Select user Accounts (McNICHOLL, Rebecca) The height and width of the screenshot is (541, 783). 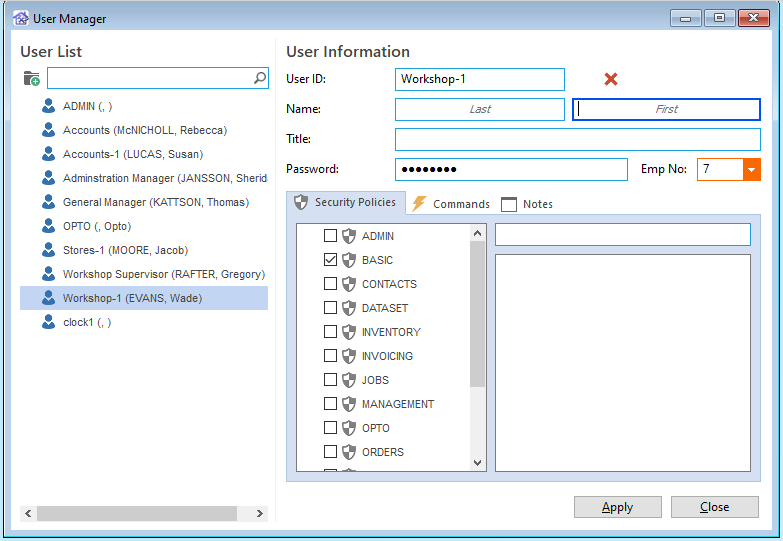[144, 130]
